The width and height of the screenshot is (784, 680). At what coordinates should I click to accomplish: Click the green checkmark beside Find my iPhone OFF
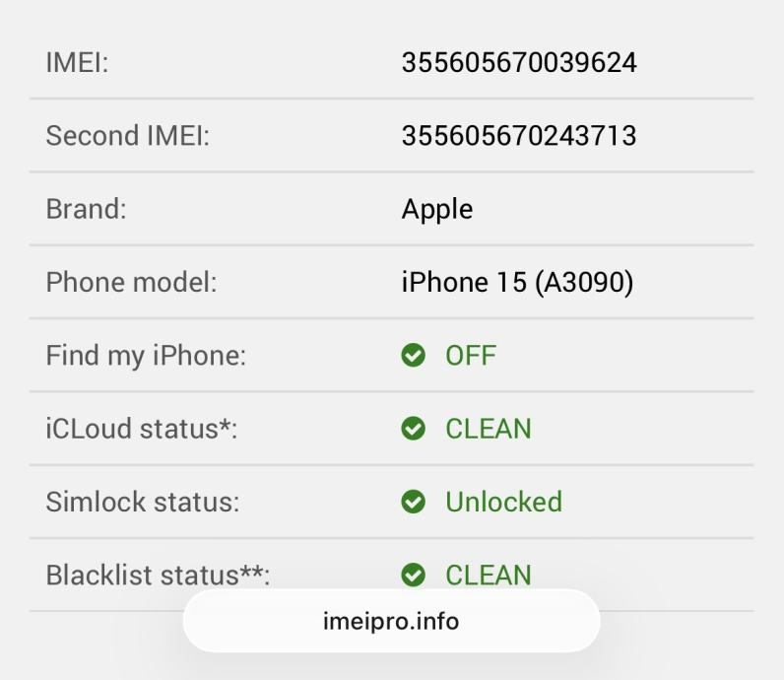coord(414,355)
